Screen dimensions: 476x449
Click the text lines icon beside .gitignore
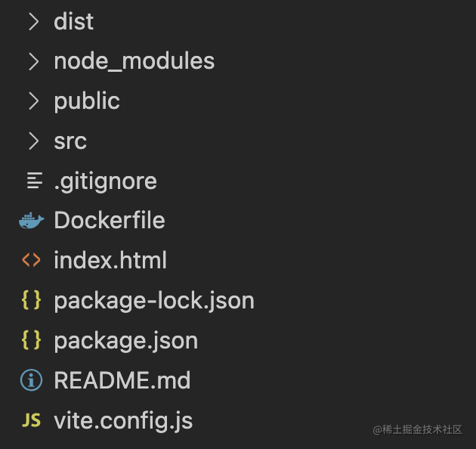35,181
